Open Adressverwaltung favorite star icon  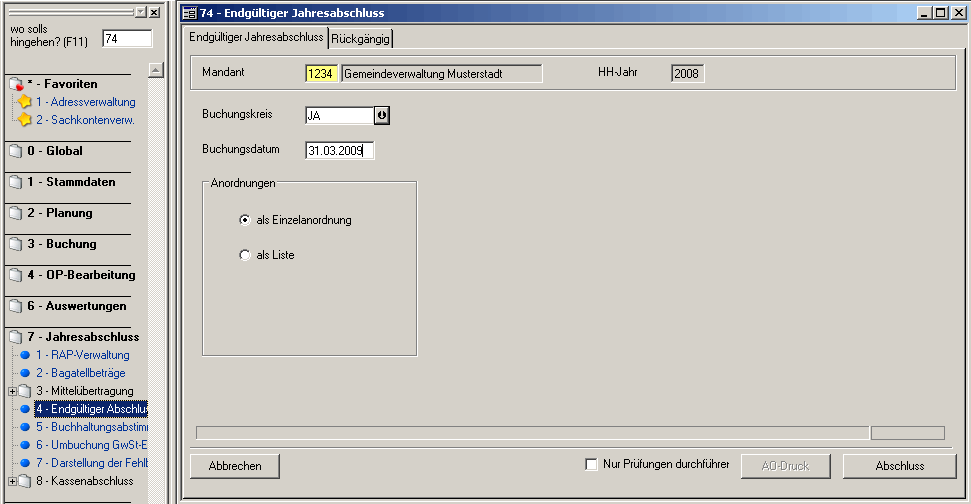tap(24, 102)
